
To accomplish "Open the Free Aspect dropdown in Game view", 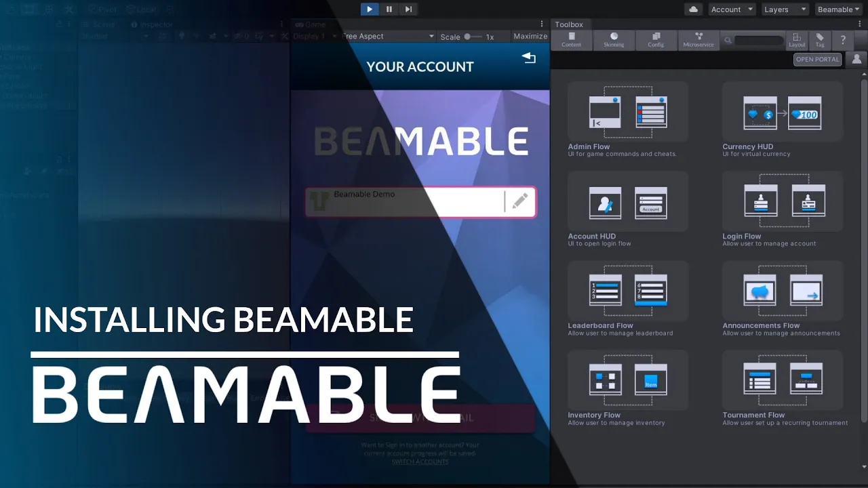I will coord(388,37).
